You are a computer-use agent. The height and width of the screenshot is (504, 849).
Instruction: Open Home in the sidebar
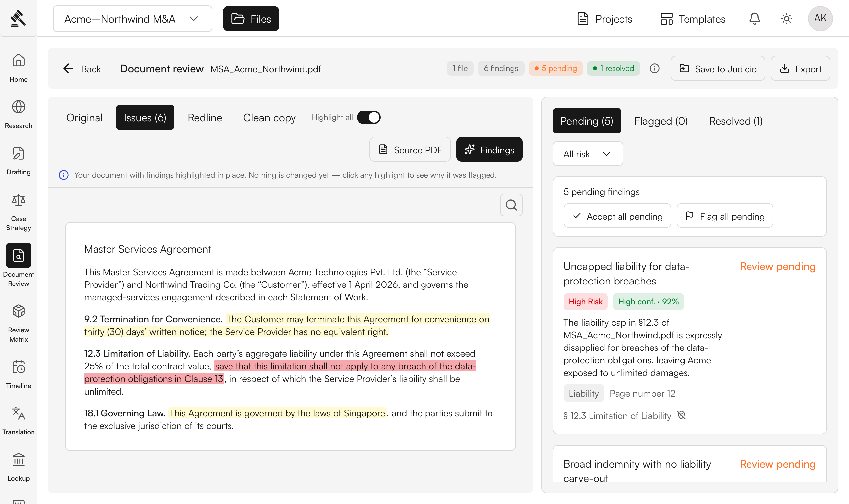18,68
